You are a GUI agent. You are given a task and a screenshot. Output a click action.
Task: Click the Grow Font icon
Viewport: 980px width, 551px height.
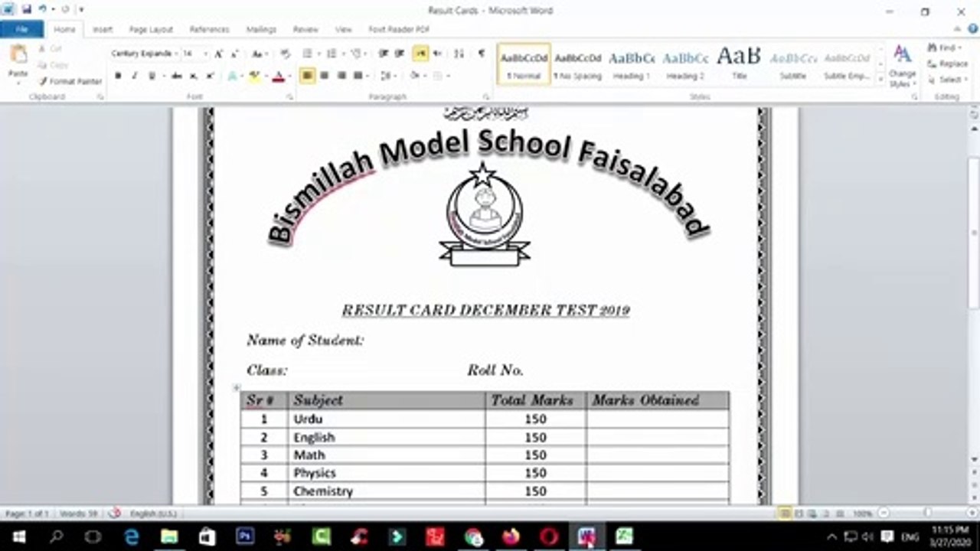pos(219,54)
